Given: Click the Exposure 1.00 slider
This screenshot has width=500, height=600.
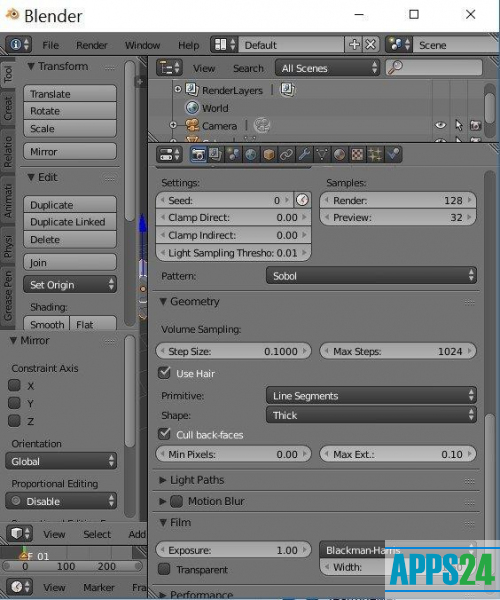Looking at the screenshot, I should 233,550.
